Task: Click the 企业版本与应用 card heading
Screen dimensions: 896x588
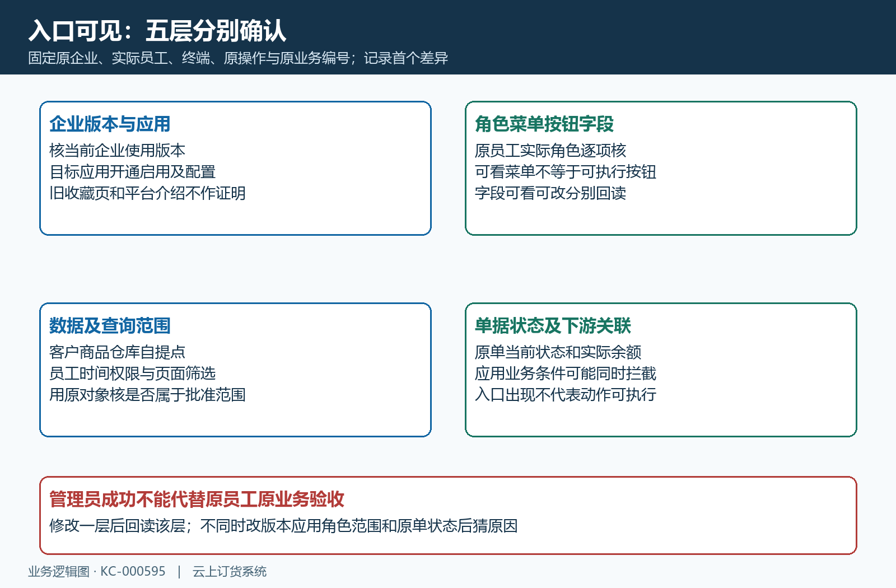Action: 110,124
